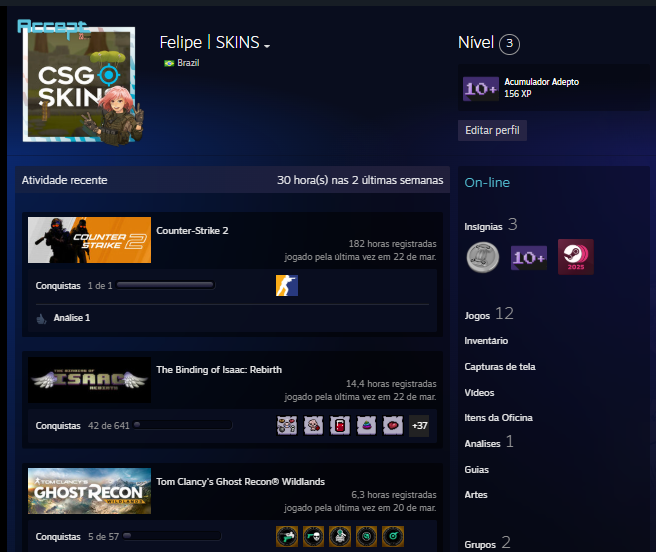Open the Artes link
Image resolution: width=656 pixels, height=552 pixels.
(476, 495)
